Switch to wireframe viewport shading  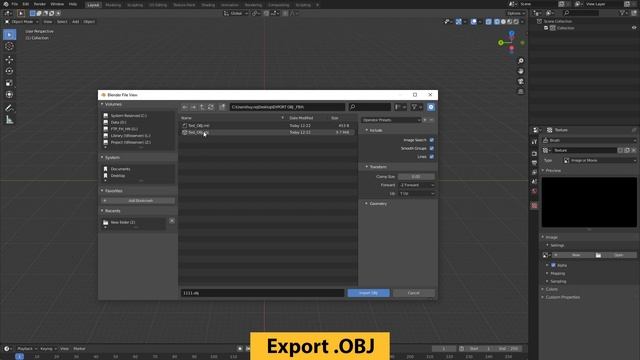[x=497, y=22]
